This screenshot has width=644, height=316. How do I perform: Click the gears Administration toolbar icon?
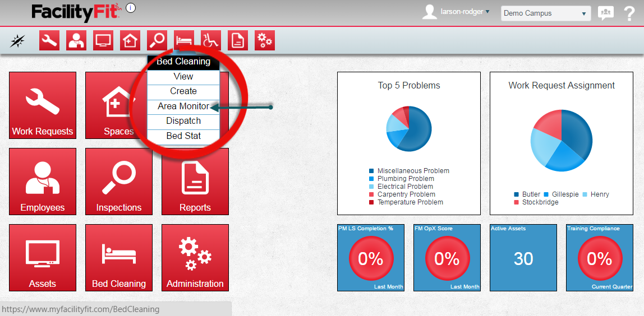point(265,40)
